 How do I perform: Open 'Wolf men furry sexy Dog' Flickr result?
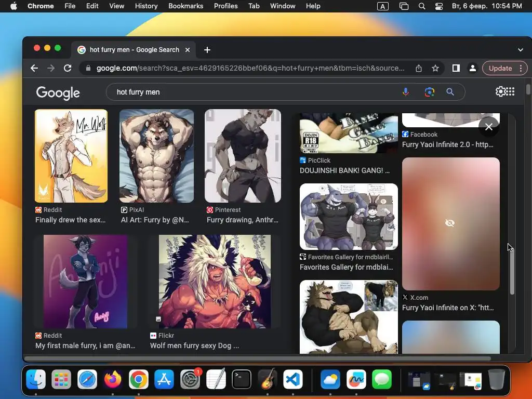194,345
